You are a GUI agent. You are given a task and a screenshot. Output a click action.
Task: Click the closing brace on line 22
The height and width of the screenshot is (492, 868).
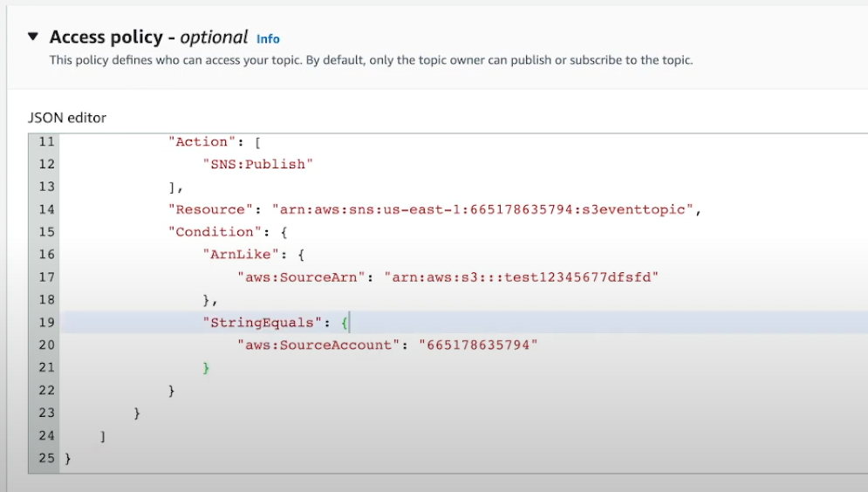(172, 391)
